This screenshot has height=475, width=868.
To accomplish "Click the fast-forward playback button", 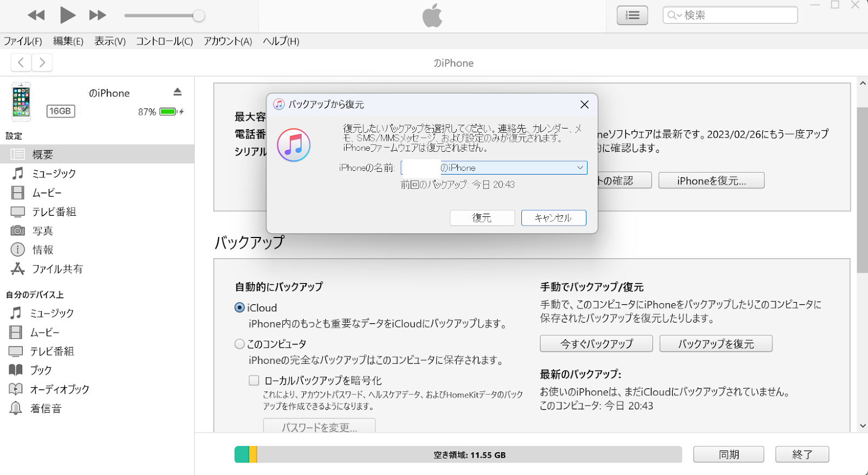I will tap(98, 15).
